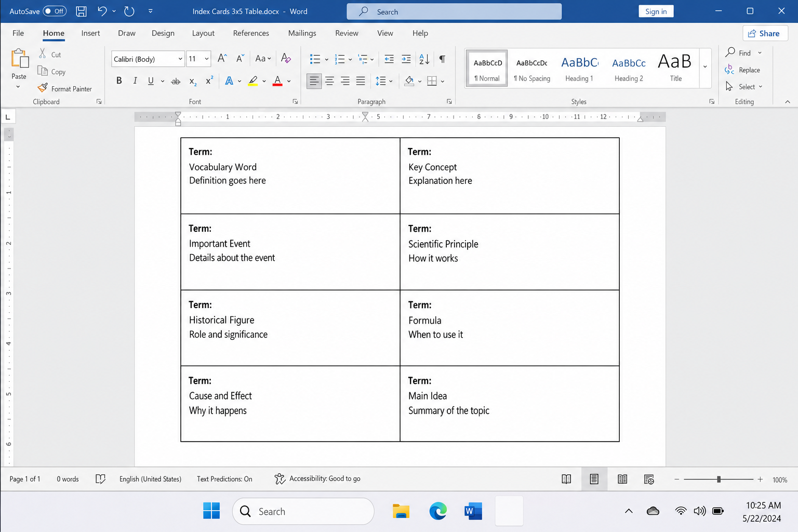Cut the selected content

click(x=50, y=54)
